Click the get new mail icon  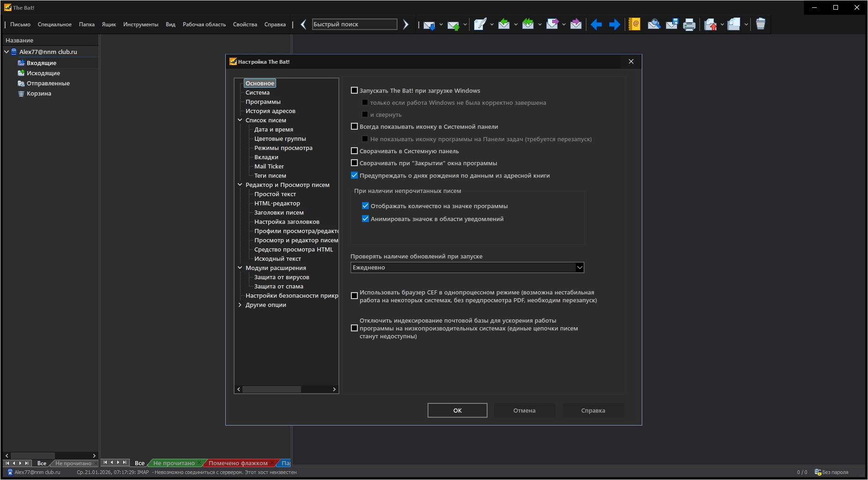coord(429,24)
